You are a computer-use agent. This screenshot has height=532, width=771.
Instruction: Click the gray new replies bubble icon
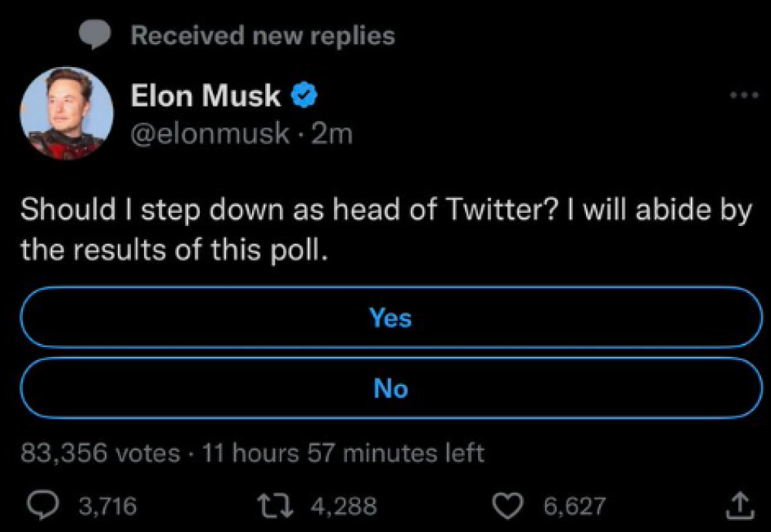pyautogui.click(x=94, y=35)
